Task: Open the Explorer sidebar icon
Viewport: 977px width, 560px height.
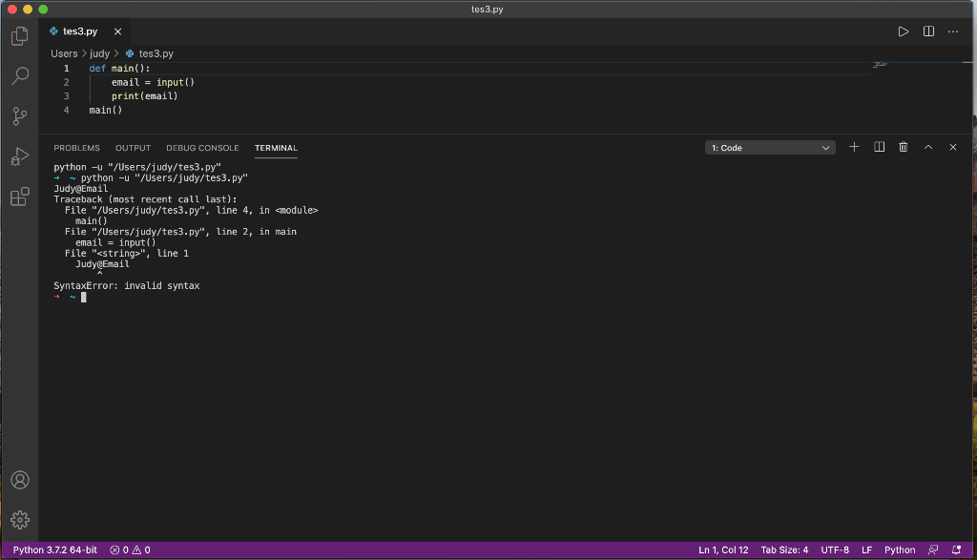Action: tap(19, 35)
